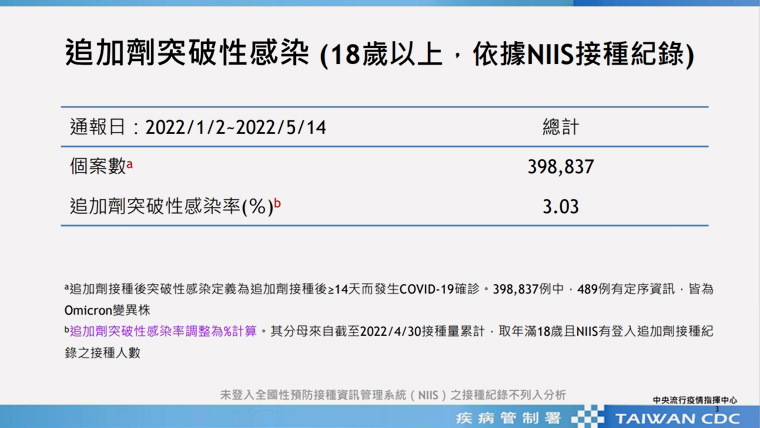Click the red superscript b after 感染率(%)

277,203
